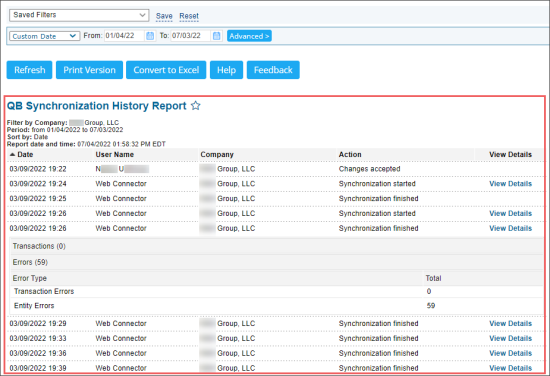Open the Print Version

click(x=89, y=70)
